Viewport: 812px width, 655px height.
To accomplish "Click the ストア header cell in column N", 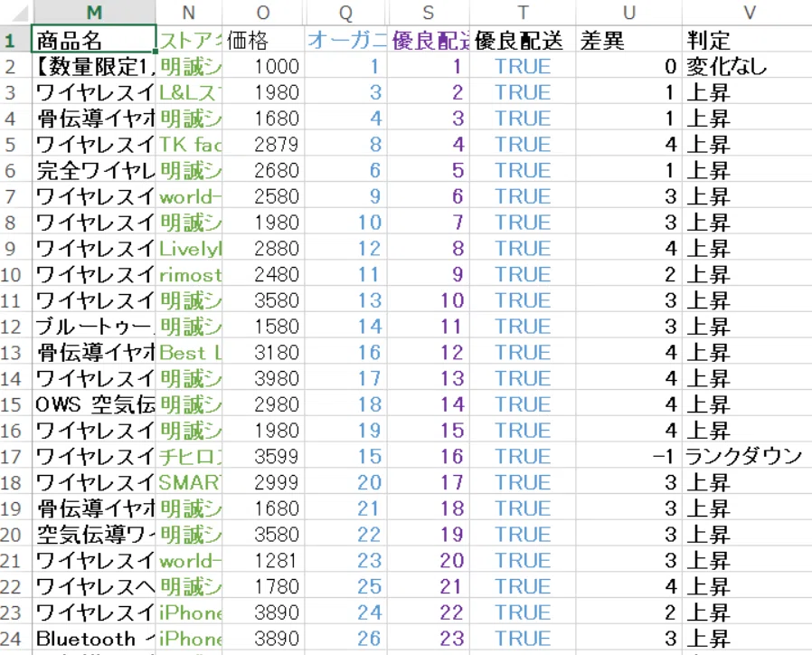I will (x=189, y=40).
